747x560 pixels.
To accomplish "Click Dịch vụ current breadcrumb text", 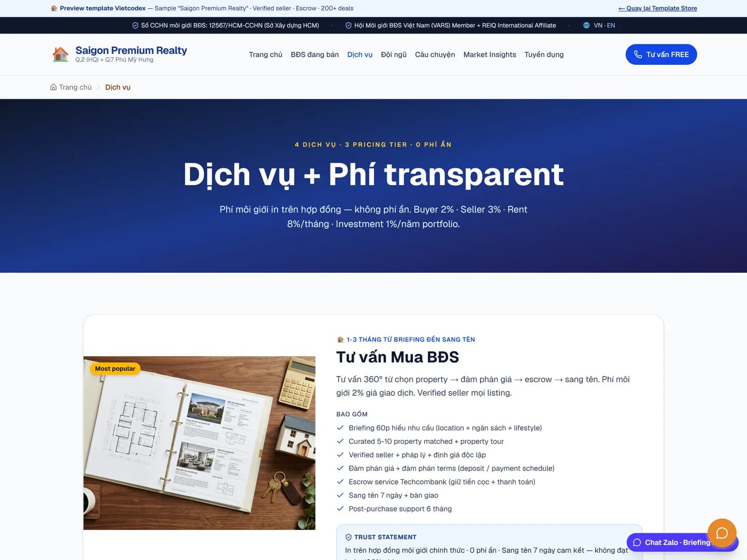I will (118, 87).
